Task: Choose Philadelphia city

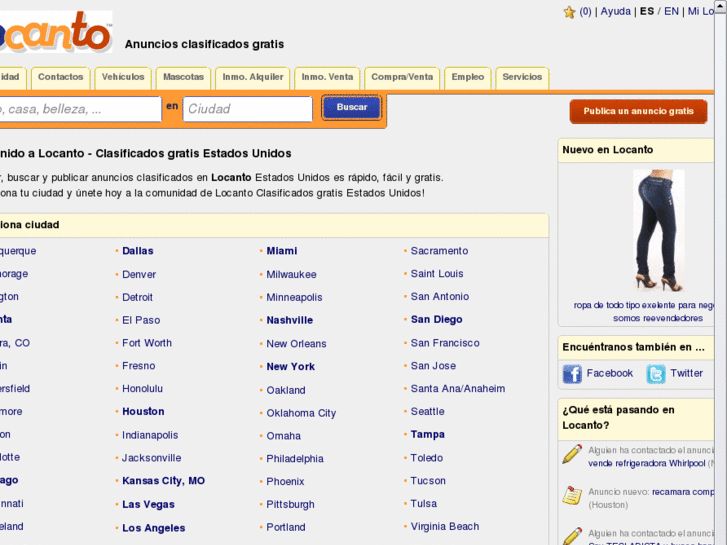Action: [x=295, y=459]
